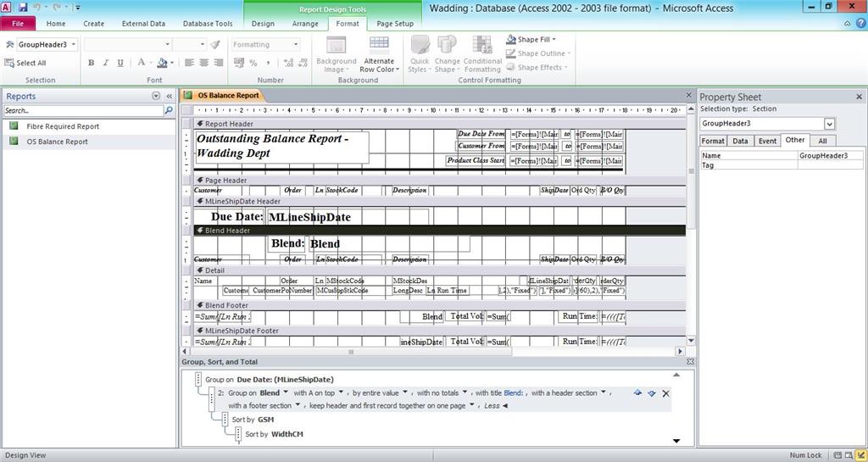Switch to Property Sheet All tab
This screenshot has width=868, height=462.
(x=822, y=141)
